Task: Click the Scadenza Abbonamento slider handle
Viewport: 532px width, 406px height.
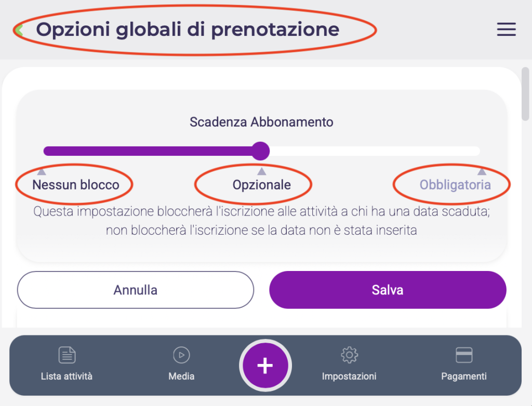Action: click(x=261, y=151)
